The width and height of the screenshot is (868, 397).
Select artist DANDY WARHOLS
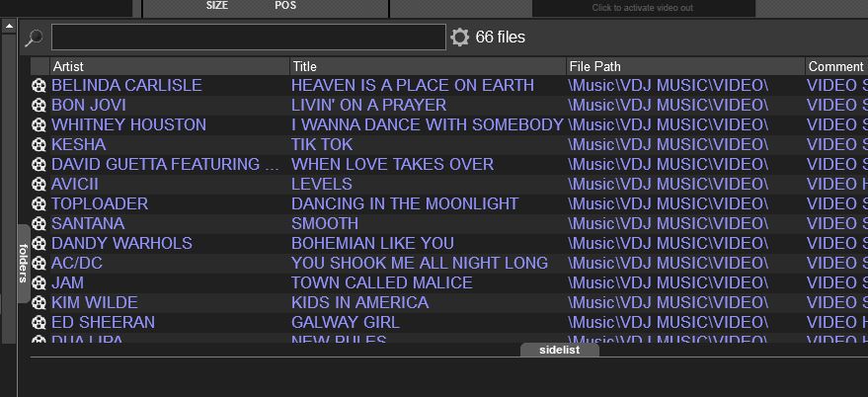click(x=121, y=243)
